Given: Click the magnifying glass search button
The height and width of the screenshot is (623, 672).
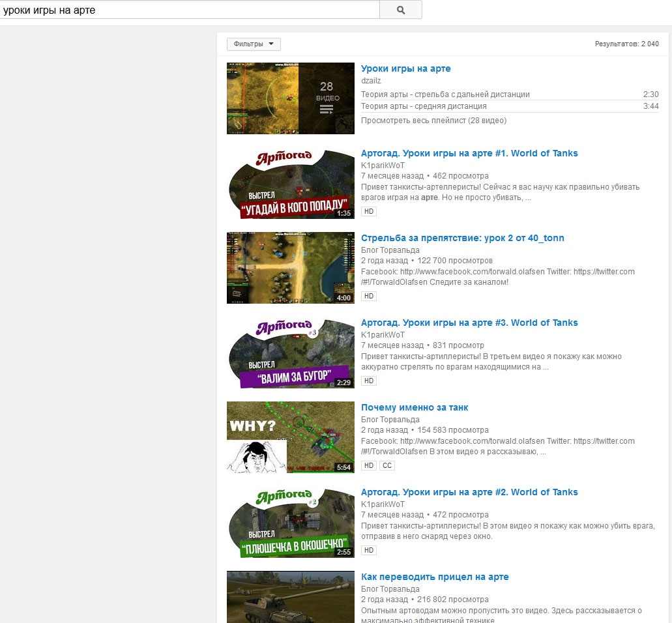Looking at the screenshot, I should 400,10.
